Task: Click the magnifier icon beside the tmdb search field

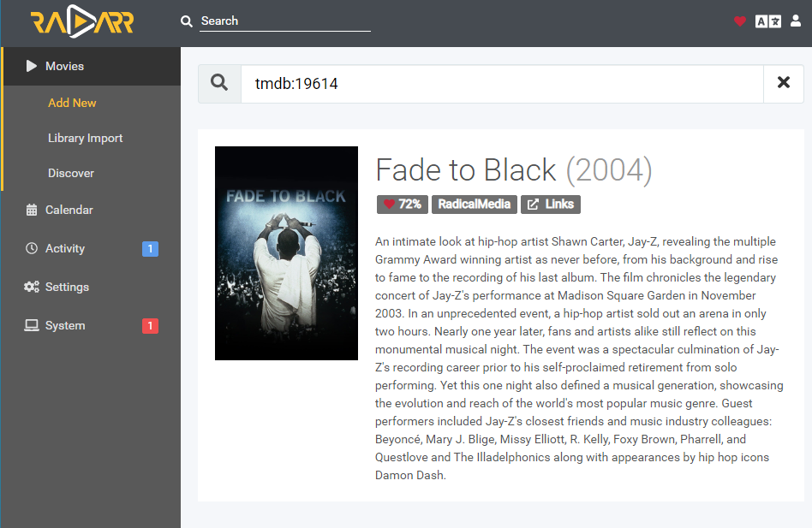Action: [219, 83]
